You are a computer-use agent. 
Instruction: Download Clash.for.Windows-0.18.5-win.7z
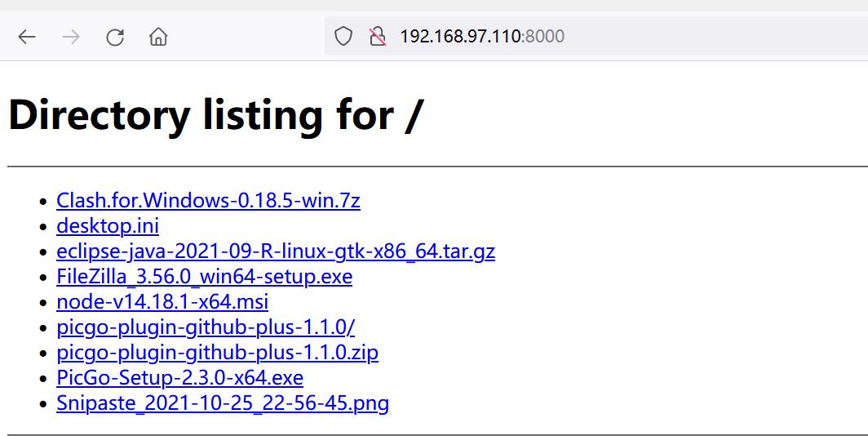click(x=208, y=200)
